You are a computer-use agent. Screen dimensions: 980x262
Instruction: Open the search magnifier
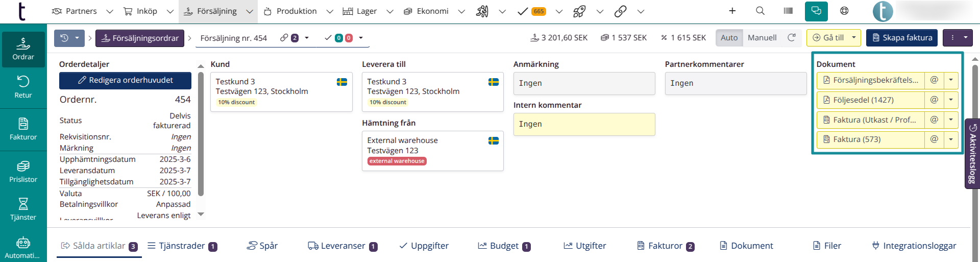point(760,11)
